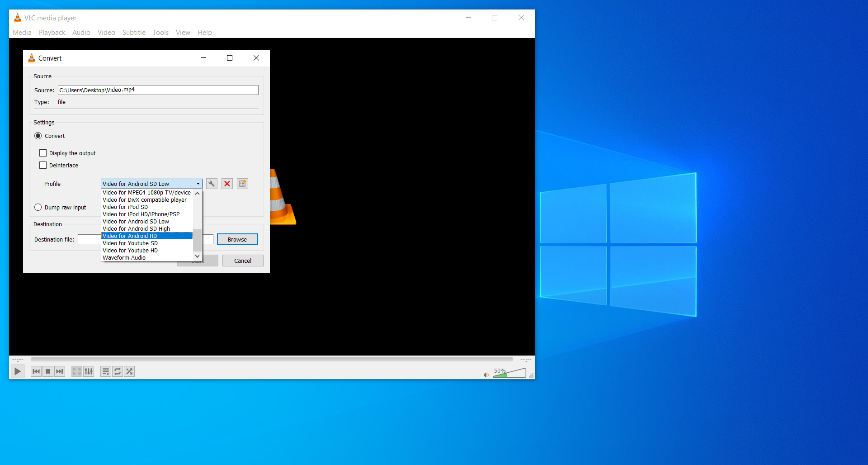Screen dimensions: 868x465
Task: Enable the Display the output checkbox
Action: (x=43, y=153)
